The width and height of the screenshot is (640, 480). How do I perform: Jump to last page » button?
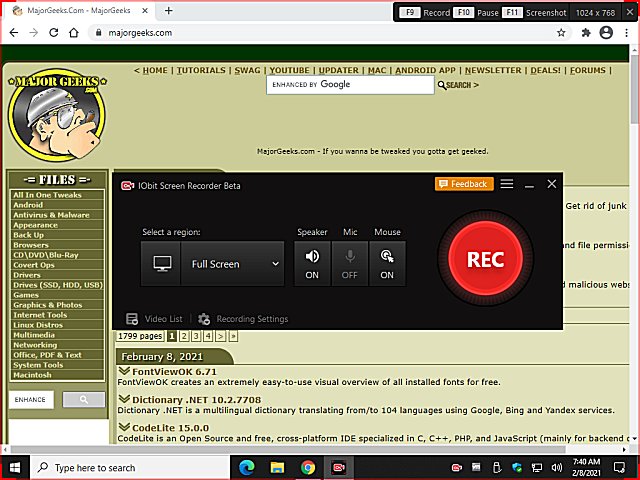pos(233,336)
